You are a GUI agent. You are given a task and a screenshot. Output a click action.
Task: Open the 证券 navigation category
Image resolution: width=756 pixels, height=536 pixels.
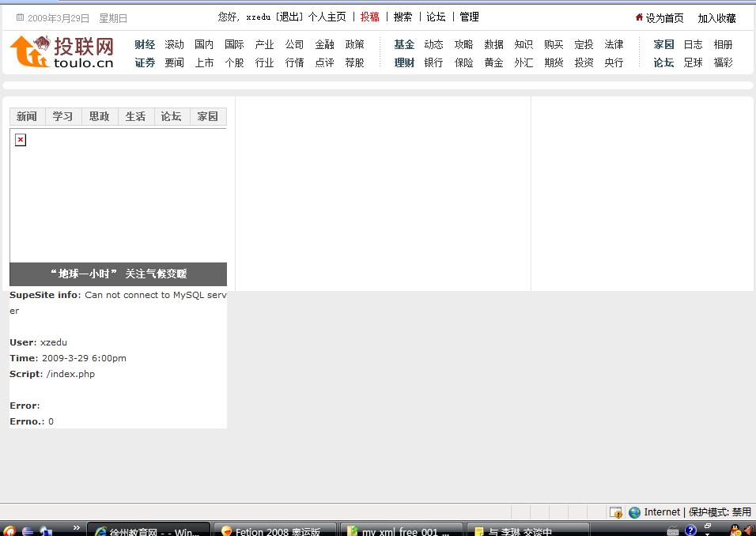145,62
